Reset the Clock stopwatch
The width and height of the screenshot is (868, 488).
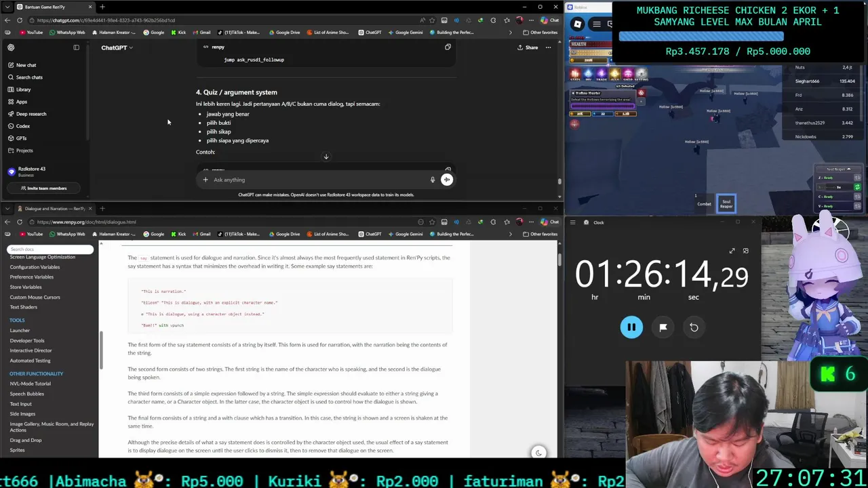[x=694, y=327]
